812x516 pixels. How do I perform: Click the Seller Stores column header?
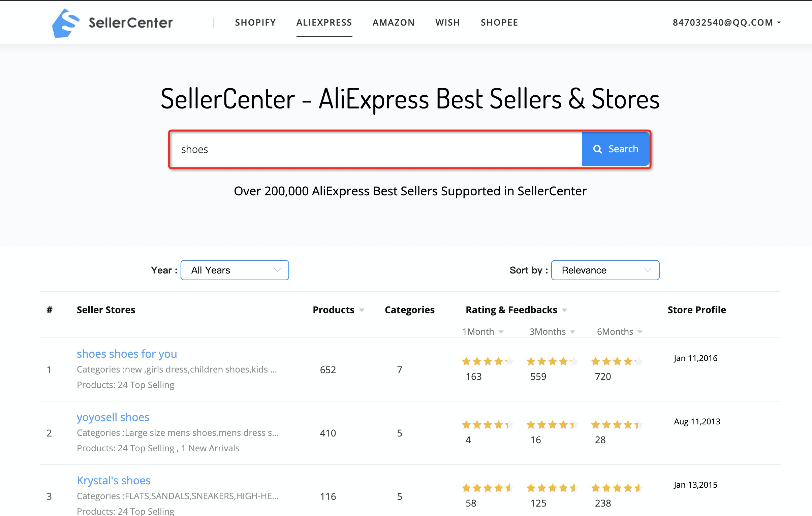[x=106, y=310]
